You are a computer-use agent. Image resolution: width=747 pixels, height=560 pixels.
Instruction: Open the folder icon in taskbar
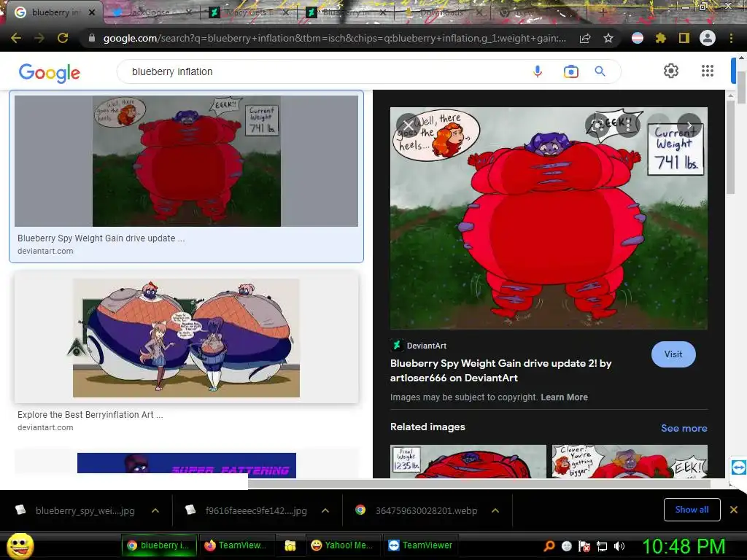pos(290,545)
